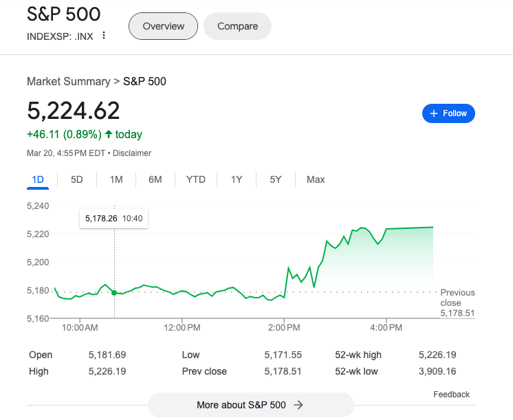Switch chart to 1M range
This screenshot has height=420, width=513.
pyautogui.click(x=116, y=179)
